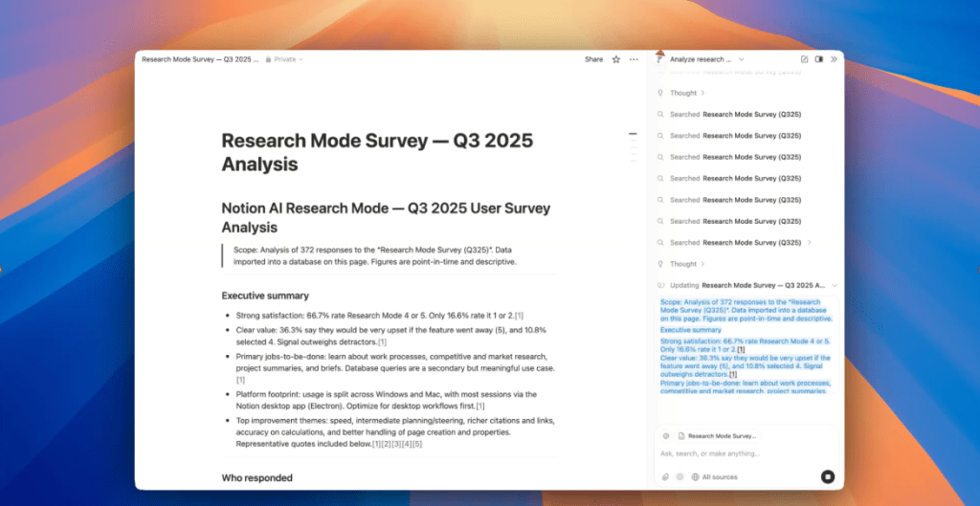Click the page title in the breadcrumb

[199, 59]
